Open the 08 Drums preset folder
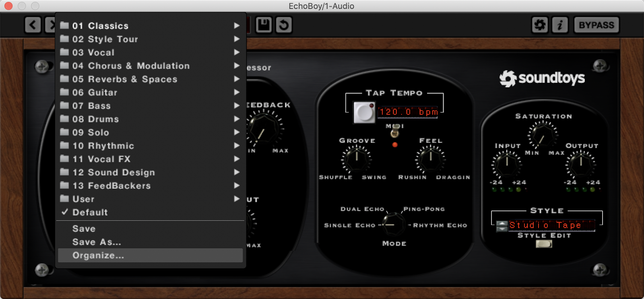644x299 pixels. [151, 119]
